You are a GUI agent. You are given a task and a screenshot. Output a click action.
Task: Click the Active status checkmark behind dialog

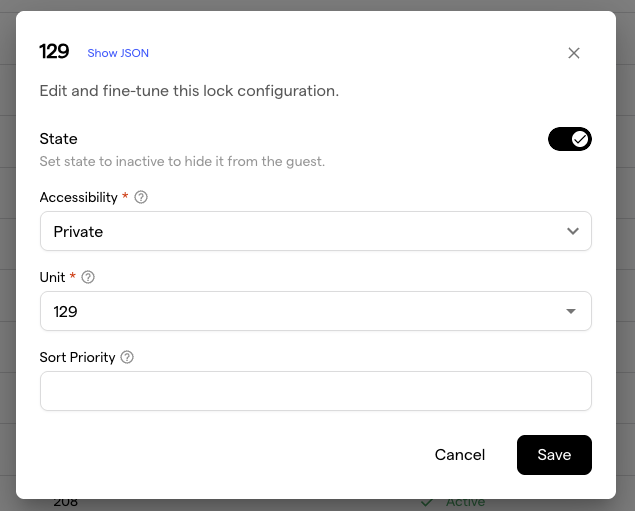(x=427, y=502)
